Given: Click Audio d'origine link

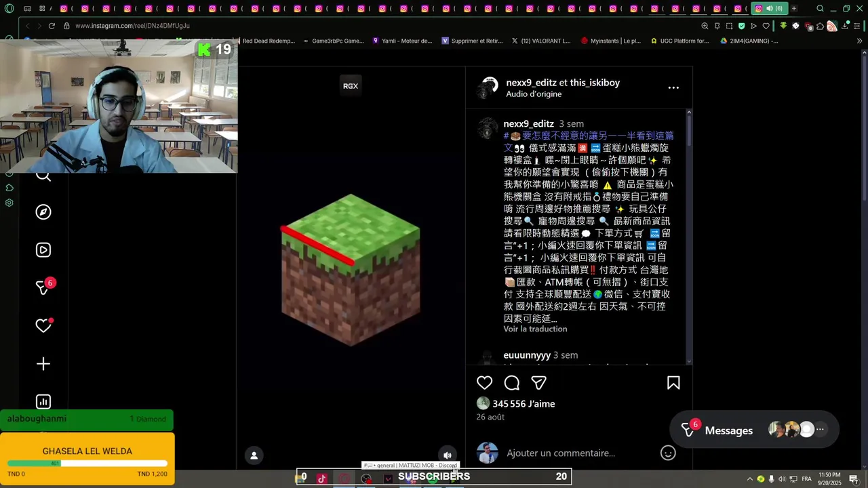Looking at the screenshot, I should pos(534,94).
